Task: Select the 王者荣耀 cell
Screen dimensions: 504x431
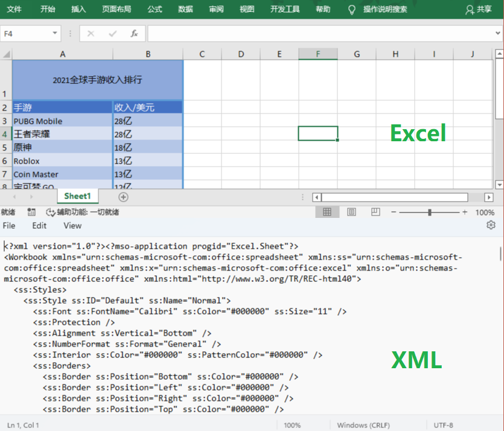Action: pyautogui.click(x=62, y=134)
